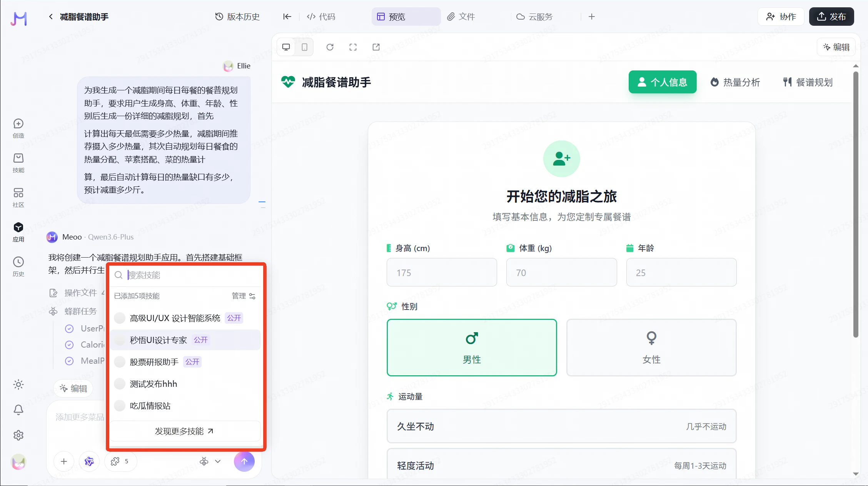Viewport: 868px width, 486px height.
Task: Enable the 股票研报助手 skill
Action: (x=120, y=362)
